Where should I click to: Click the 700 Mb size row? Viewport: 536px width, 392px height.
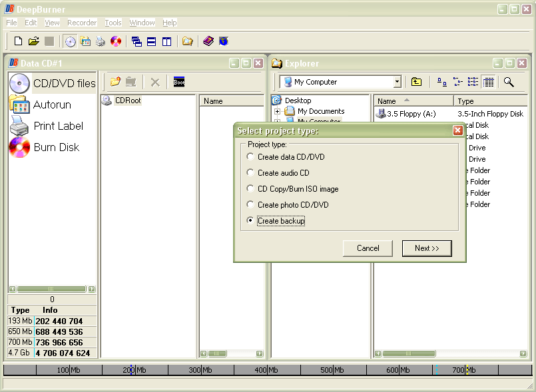(52, 342)
